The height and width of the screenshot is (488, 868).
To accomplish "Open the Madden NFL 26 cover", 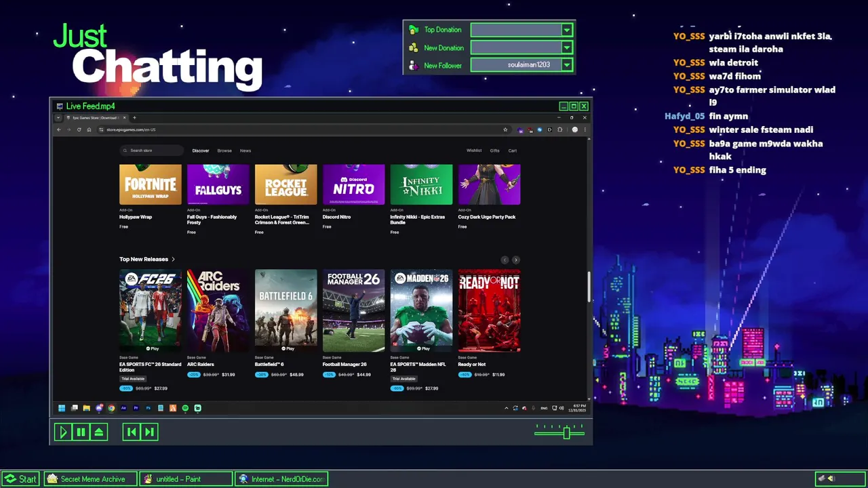I will click(x=421, y=310).
